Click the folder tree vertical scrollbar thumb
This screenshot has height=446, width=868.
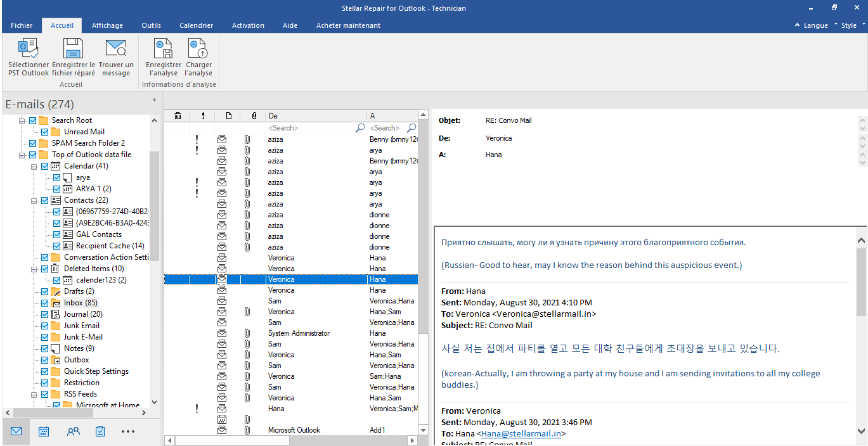click(x=154, y=206)
